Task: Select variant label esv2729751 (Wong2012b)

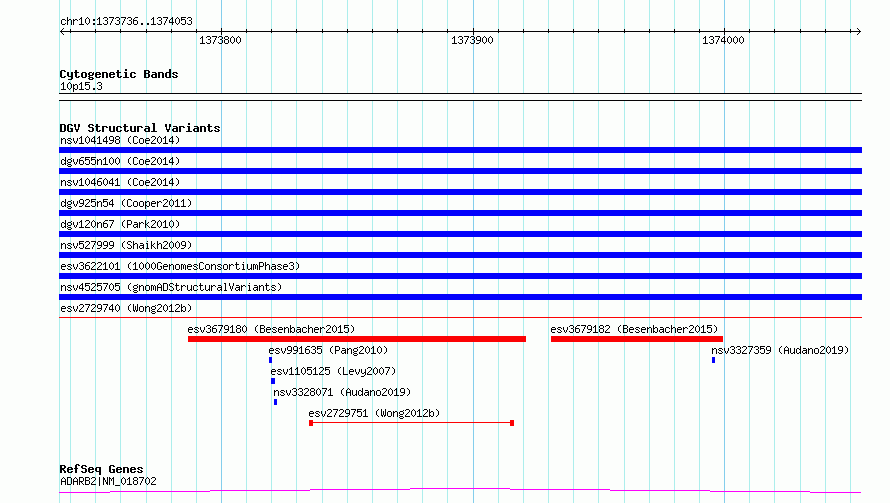Action: (x=374, y=413)
